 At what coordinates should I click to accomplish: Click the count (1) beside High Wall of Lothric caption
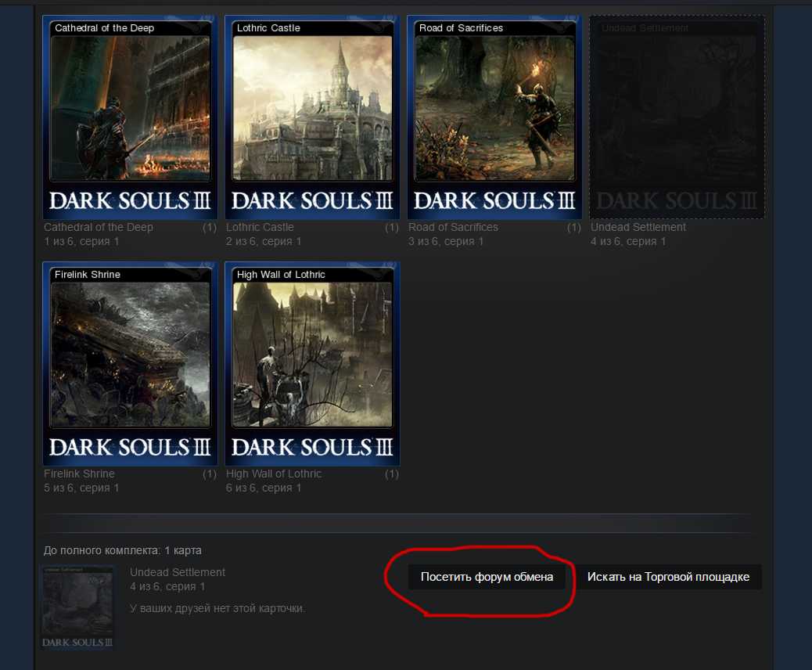(392, 474)
